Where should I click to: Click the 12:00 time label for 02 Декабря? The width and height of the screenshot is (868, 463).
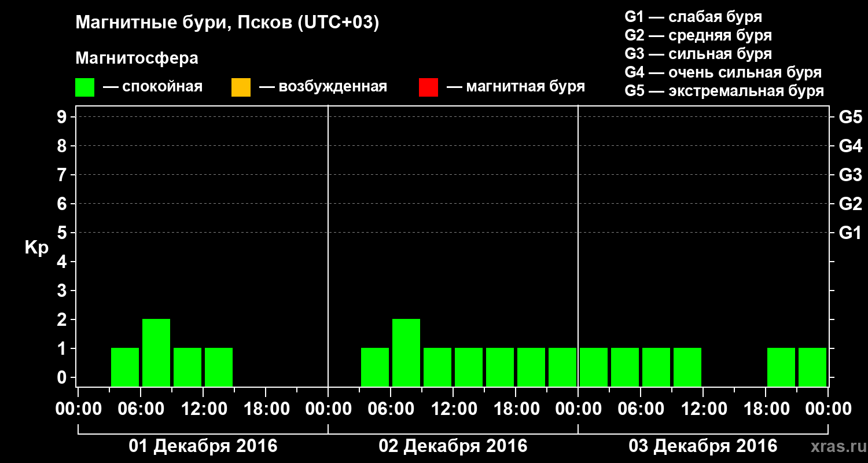click(453, 409)
